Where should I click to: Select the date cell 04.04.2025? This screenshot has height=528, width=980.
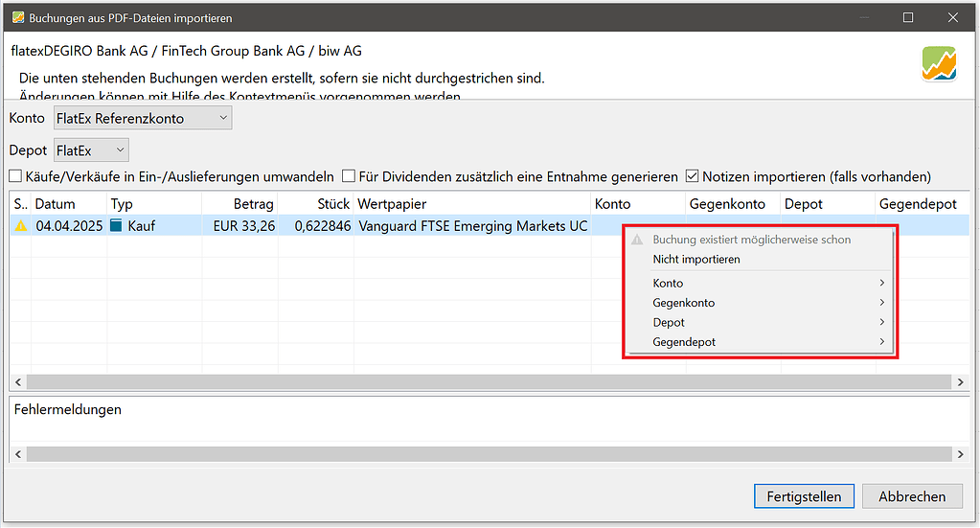69,226
